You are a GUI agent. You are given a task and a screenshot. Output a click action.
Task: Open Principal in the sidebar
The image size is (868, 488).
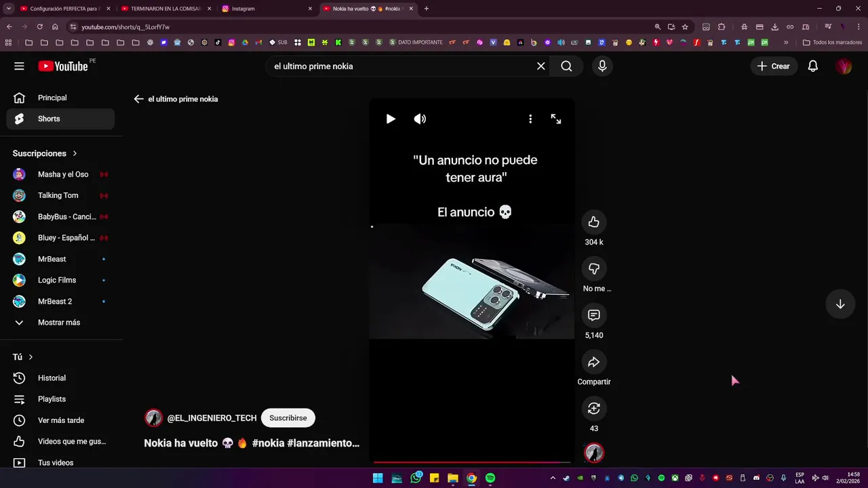click(60, 98)
